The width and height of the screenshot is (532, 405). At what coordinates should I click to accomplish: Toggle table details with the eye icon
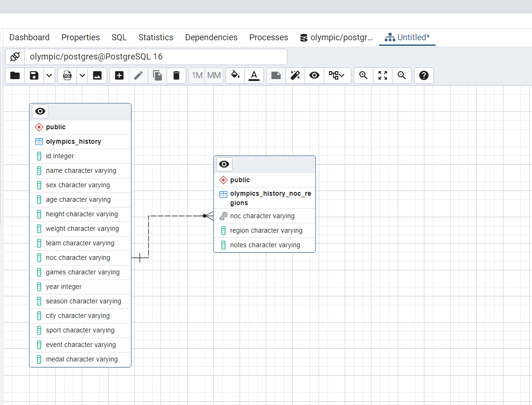[314, 75]
